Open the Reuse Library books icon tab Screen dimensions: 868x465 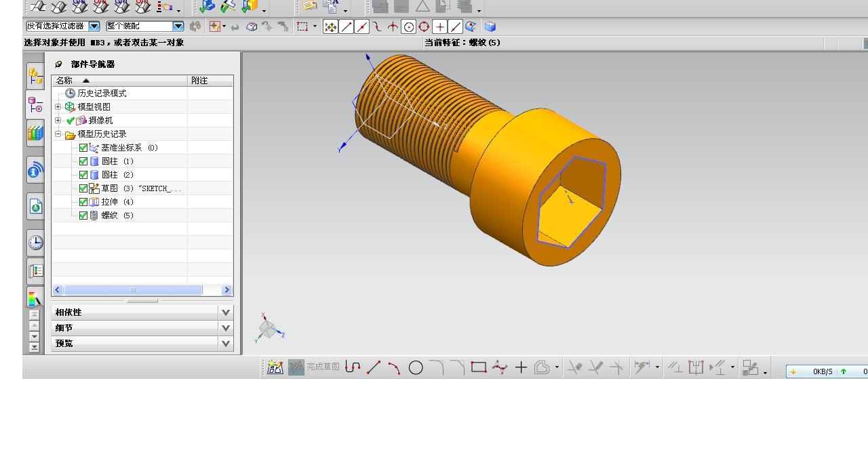[35, 134]
